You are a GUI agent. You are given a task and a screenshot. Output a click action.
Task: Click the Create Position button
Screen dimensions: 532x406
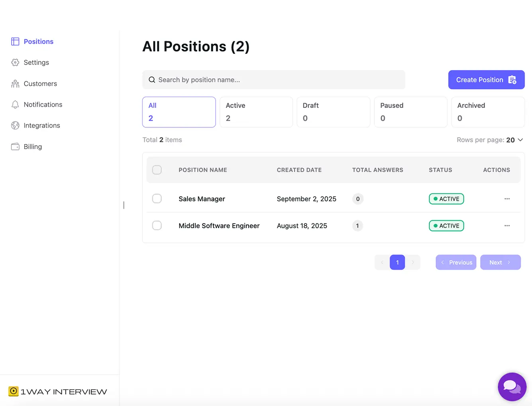[486, 80]
